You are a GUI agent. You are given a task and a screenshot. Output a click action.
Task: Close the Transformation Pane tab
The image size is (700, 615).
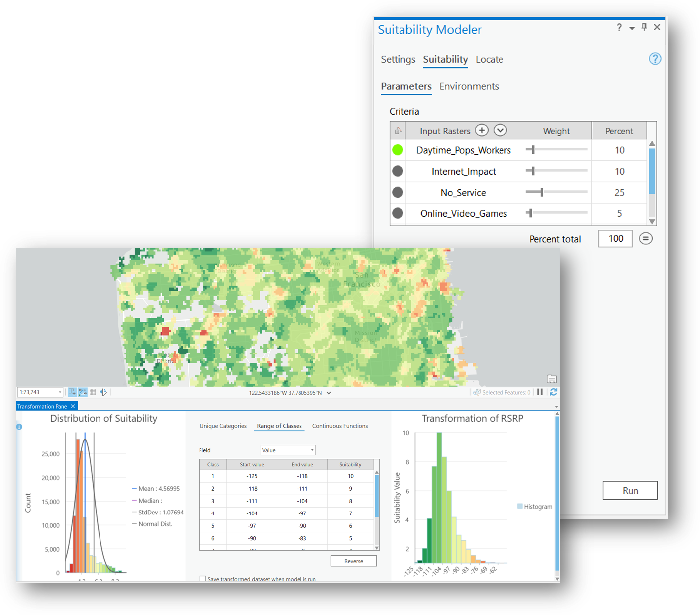point(73,406)
